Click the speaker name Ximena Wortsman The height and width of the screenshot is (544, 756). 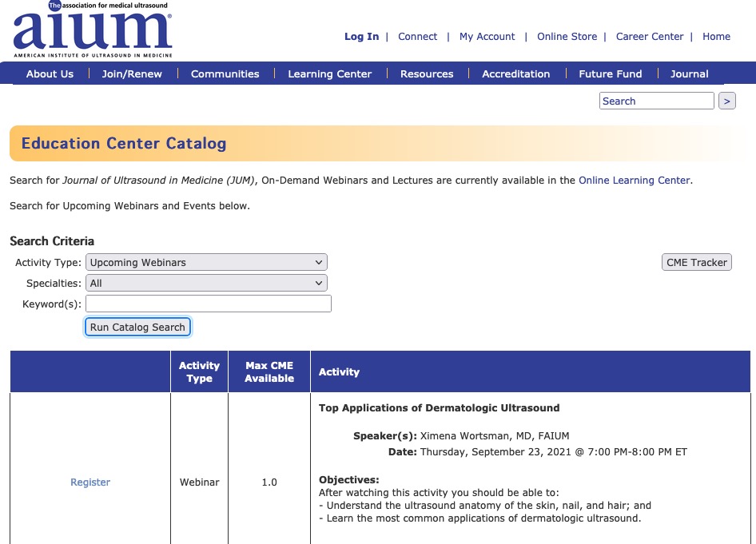(495, 435)
